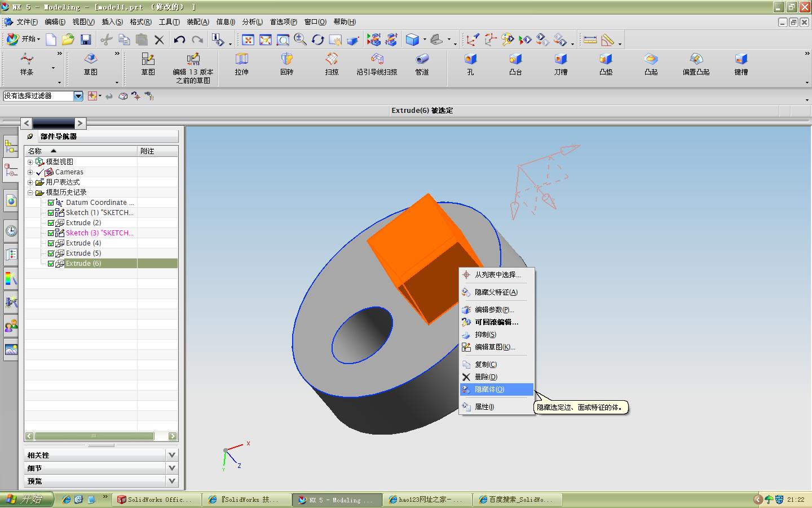Select Extrude (5) in the model history
The height and width of the screenshot is (508, 812).
coord(83,253)
